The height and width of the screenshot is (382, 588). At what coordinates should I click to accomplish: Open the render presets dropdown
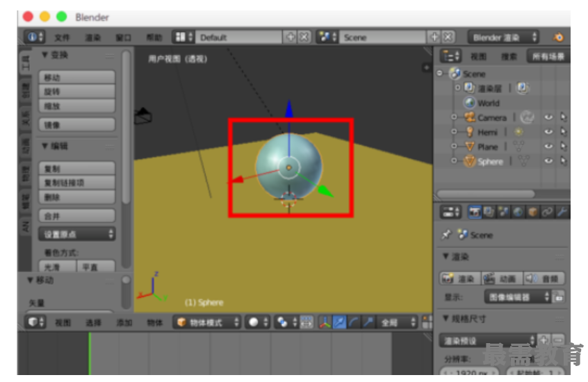pyautogui.click(x=488, y=340)
